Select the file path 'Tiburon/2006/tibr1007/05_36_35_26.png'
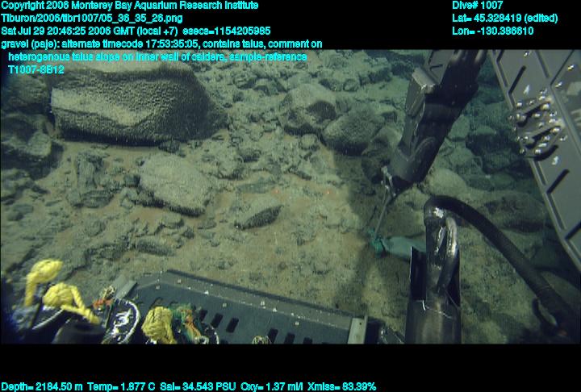 click(91, 19)
